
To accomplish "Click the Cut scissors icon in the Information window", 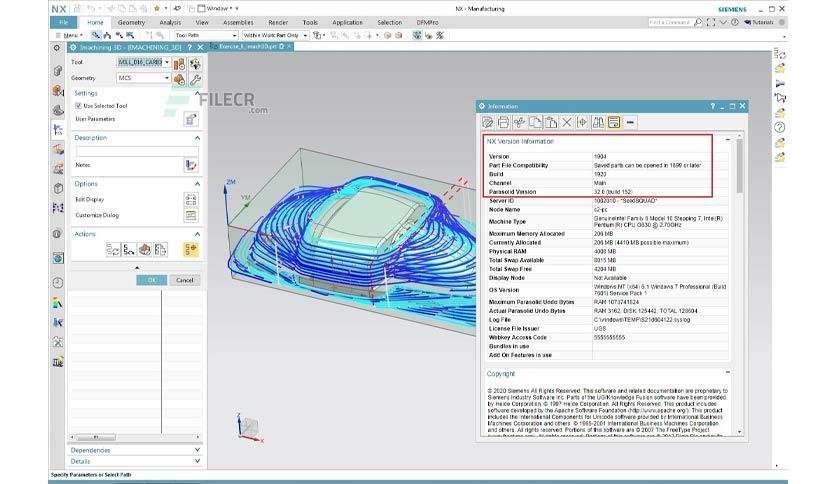I will pos(519,123).
